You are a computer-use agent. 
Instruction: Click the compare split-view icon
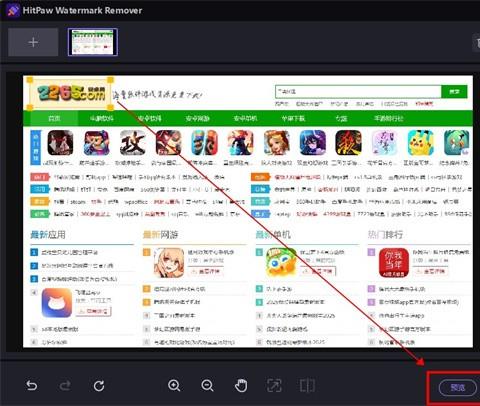point(307,385)
